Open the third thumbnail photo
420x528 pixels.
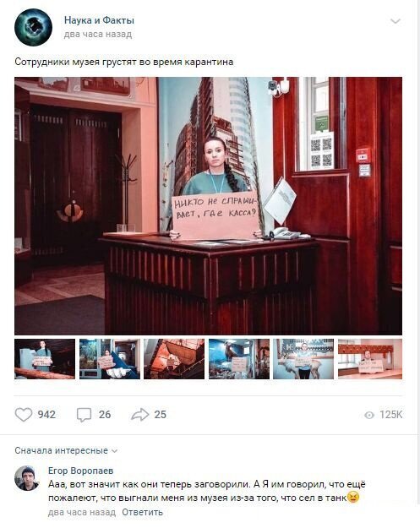click(174, 359)
